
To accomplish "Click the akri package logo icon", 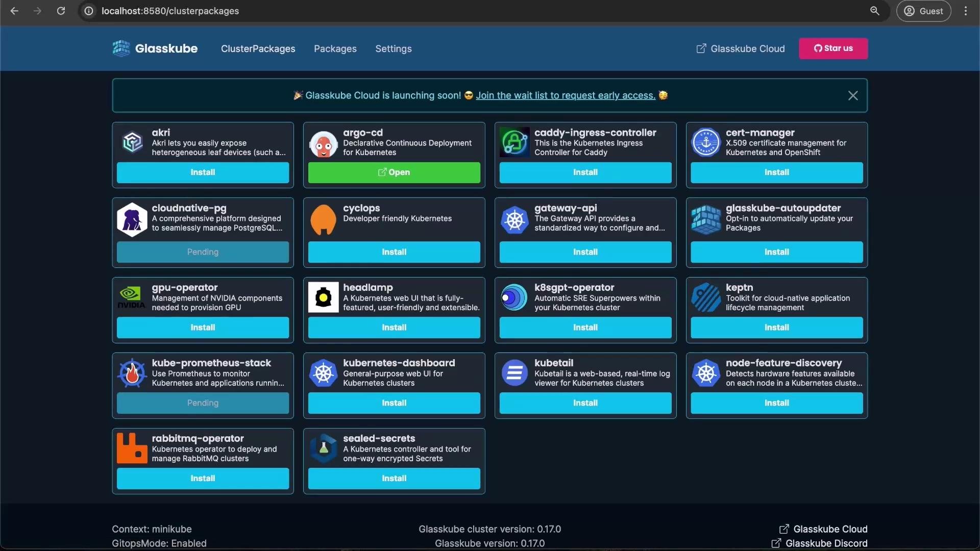I will coord(132,142).
